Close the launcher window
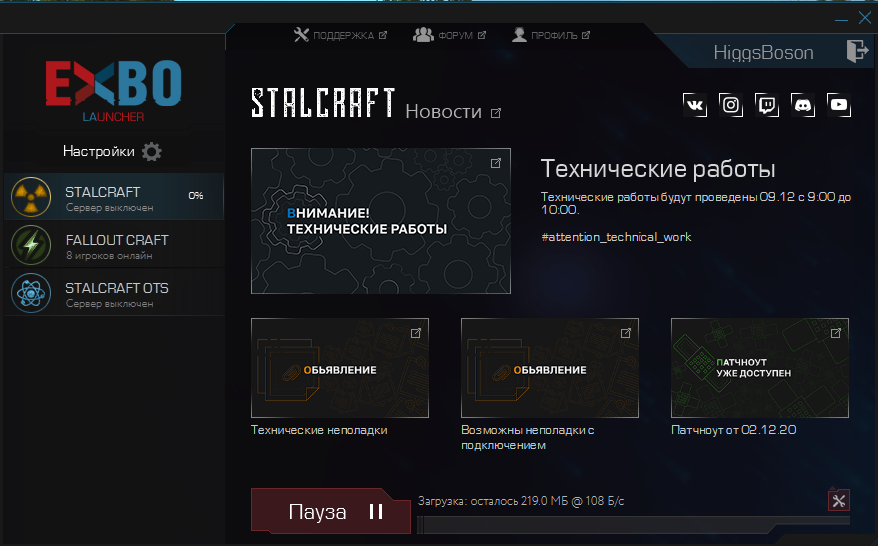 point(865,18)
